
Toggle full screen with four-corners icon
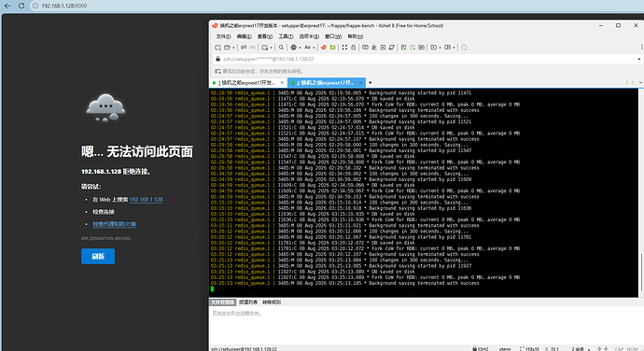coord(344,48)
